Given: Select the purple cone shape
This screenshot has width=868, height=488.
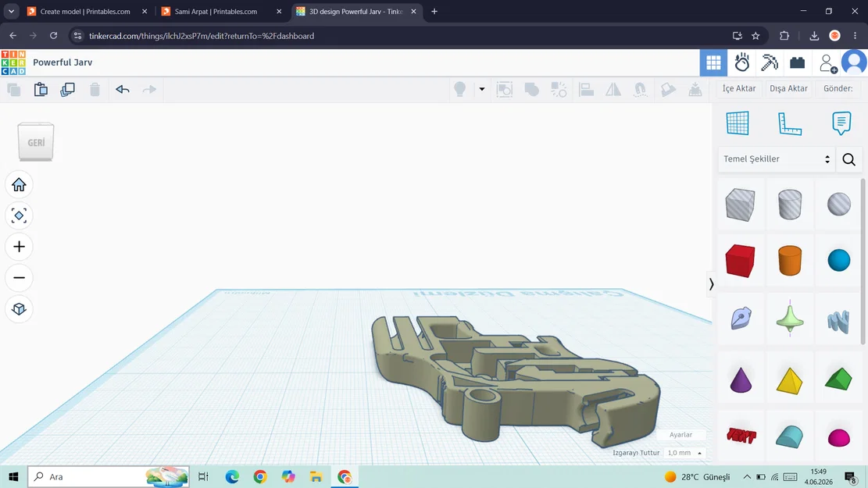Looking at the screenshot, I should click(x=741, y=380).
